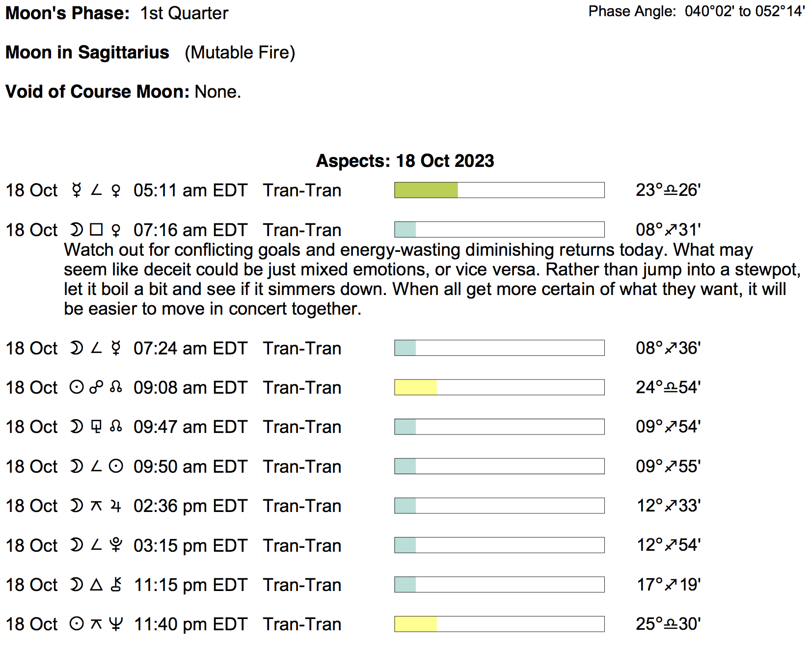Click the trine glyph in the 11:15 pm row
Viewport: 812px width, 645px height.
coord(96,585)
